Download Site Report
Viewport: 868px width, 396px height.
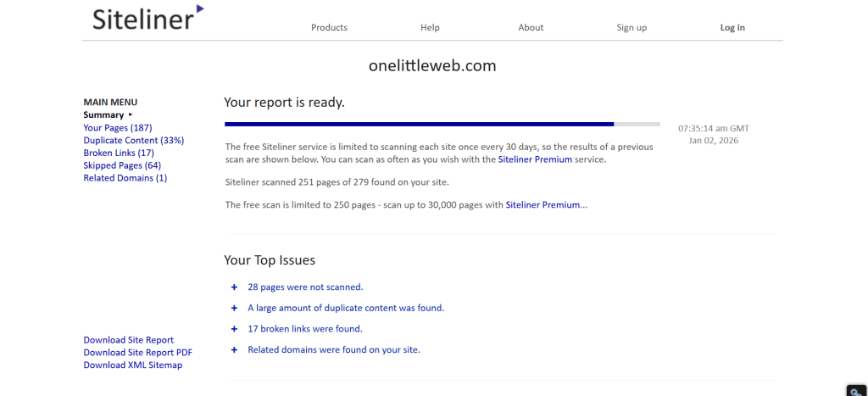[128, 340]
